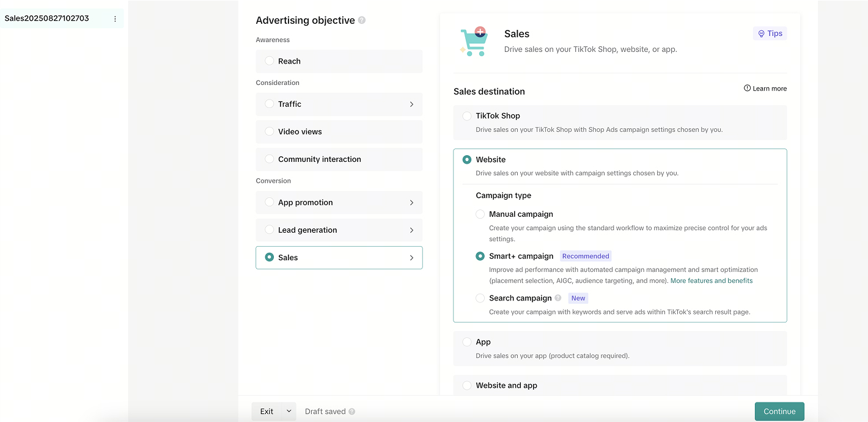This screenshot has height=422, width=868.
Task: Select the Video views objective
Action: [270, 131]
